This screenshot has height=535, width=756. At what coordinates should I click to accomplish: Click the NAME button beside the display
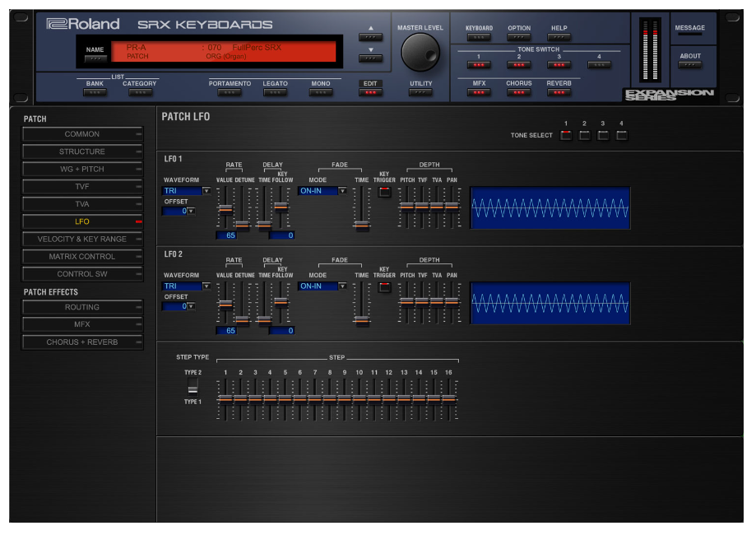pos(95,59)
